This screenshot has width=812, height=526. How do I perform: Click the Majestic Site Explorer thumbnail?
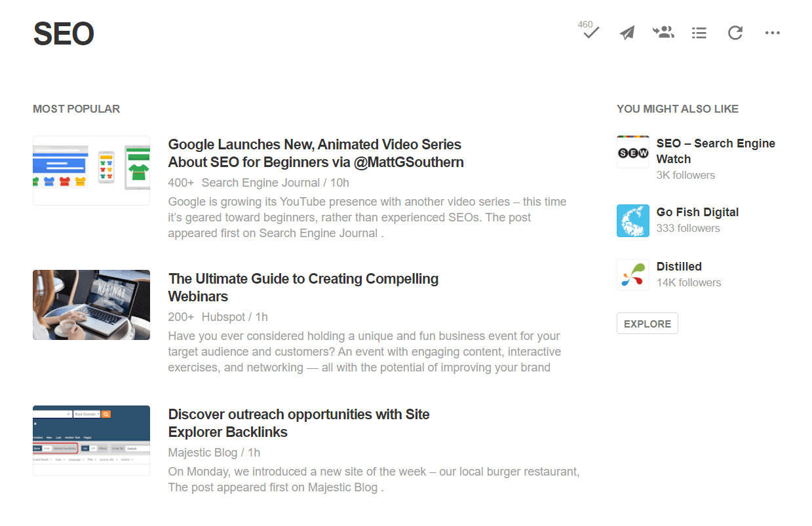(91, 440)
